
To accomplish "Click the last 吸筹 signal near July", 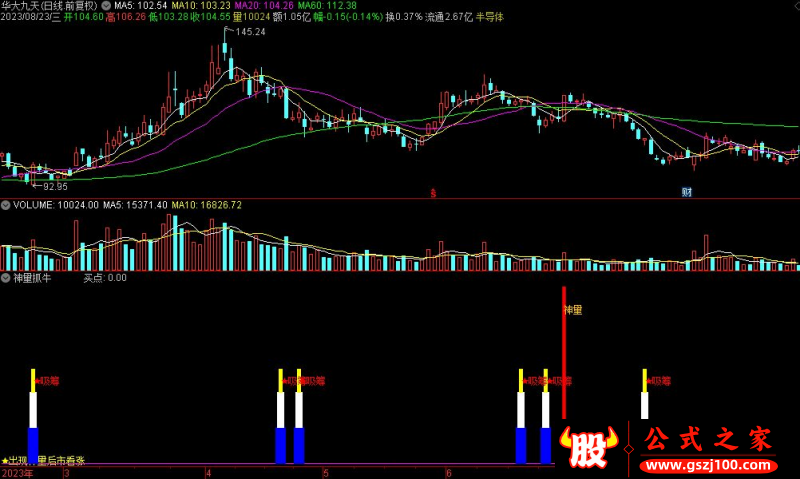I will (658, 381).
